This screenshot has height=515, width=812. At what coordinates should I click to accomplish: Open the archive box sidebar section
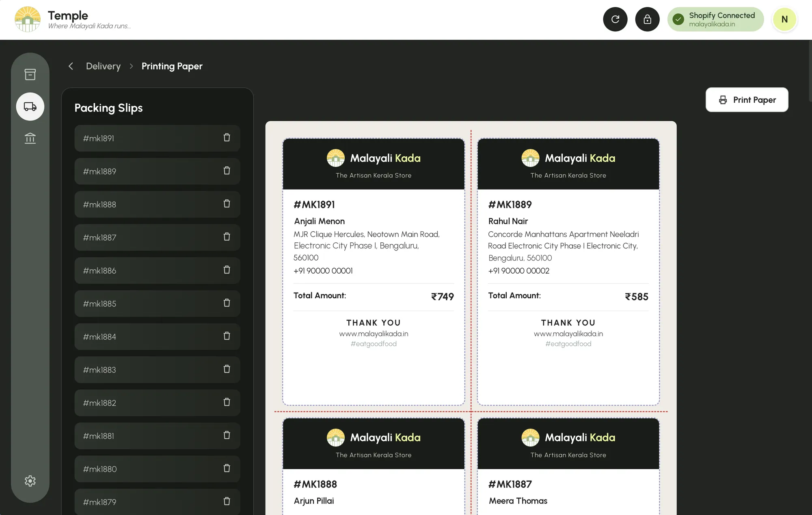(30, 74)
